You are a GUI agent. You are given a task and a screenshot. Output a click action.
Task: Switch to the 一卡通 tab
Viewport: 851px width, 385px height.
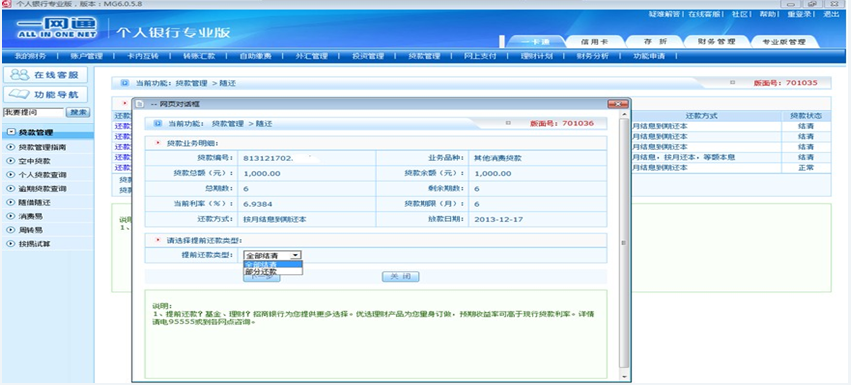click(x=535, y=42)
